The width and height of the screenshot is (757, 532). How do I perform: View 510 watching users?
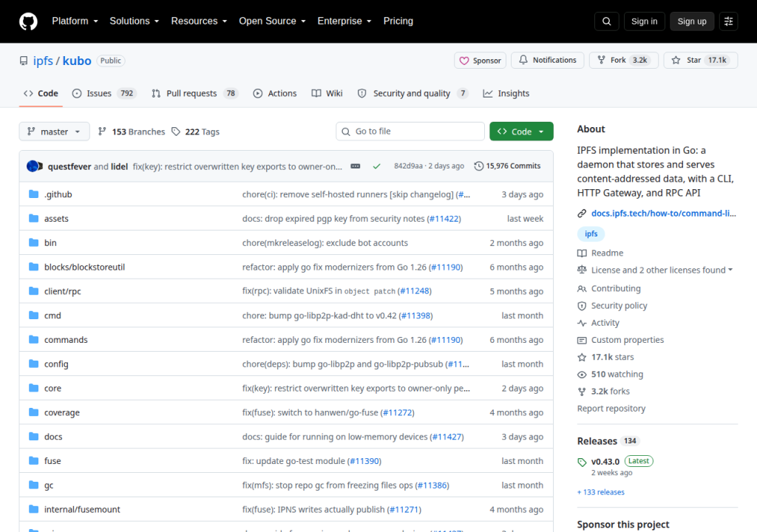coord(610,374)
